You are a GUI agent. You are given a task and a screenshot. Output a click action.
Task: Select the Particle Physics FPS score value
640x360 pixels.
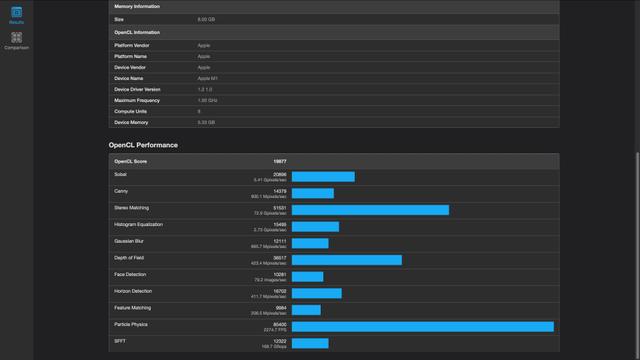click(x=275, y=330)
